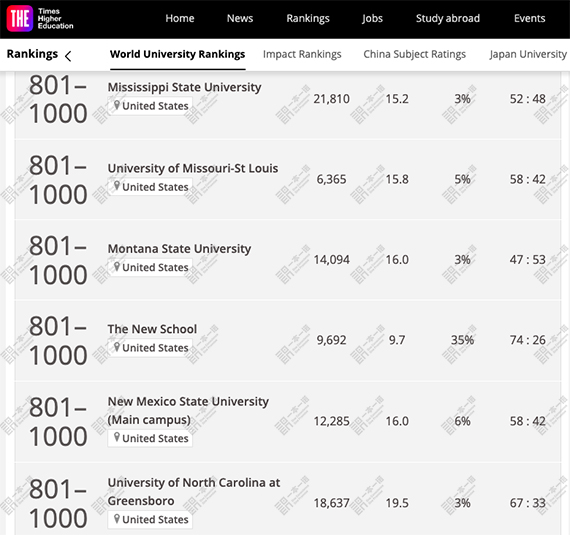The image size is (570, 535).
Task: Click location pin under University of Missouri-St Louis
Action: (117, 186)
